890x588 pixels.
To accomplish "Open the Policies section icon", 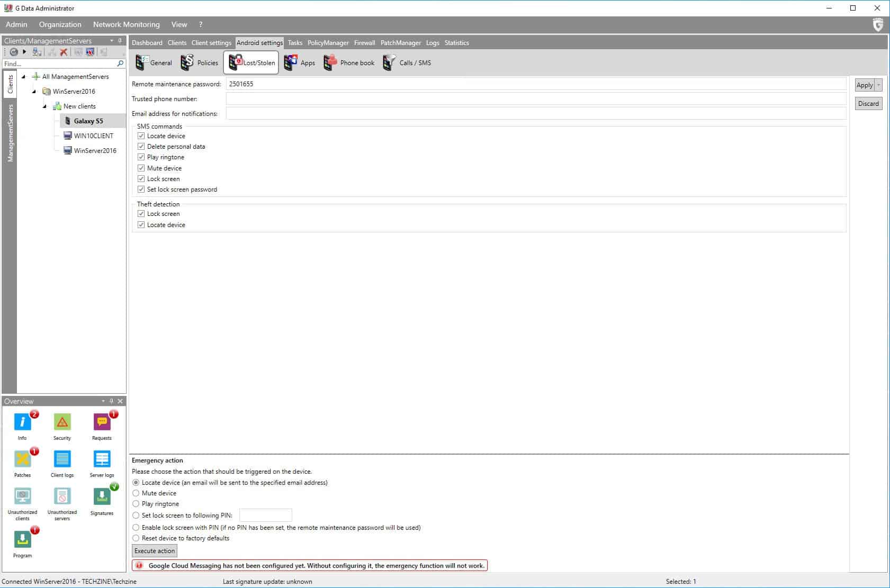I will pyautogui.click(x=187, y=62).
